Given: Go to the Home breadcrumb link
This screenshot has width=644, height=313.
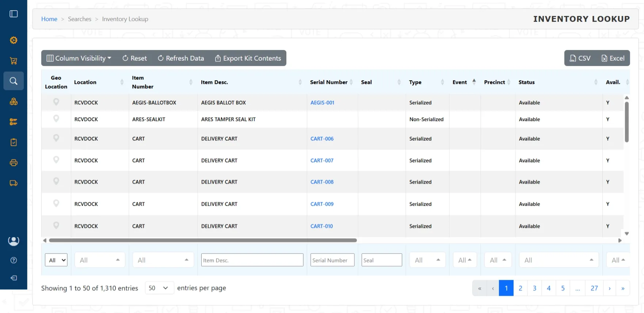Looking at the screenshot, I should [x=49, y=19].
